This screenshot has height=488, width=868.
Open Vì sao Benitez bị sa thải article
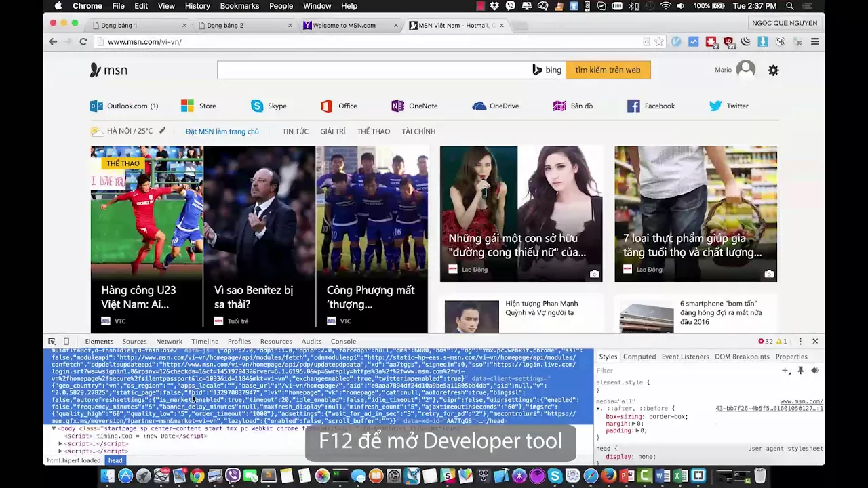(259, 298)
